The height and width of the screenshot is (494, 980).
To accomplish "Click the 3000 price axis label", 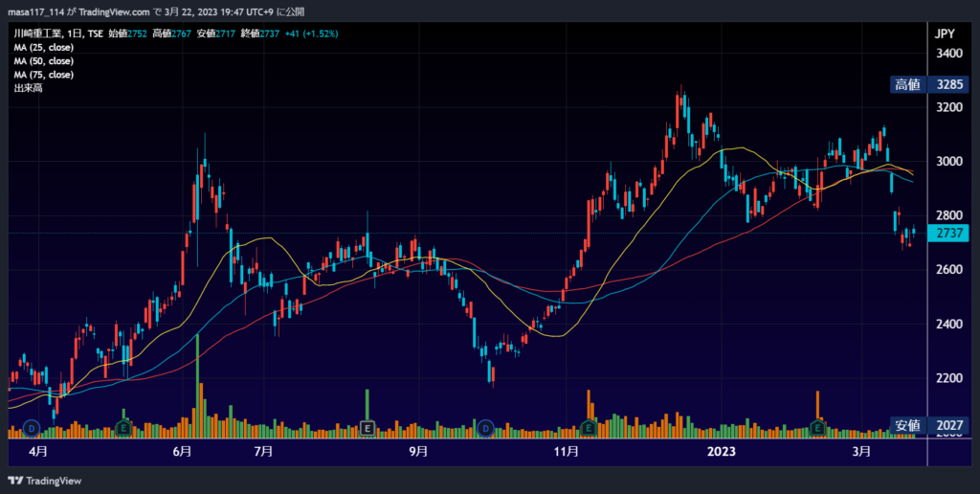I will click(x=948, y=162).
